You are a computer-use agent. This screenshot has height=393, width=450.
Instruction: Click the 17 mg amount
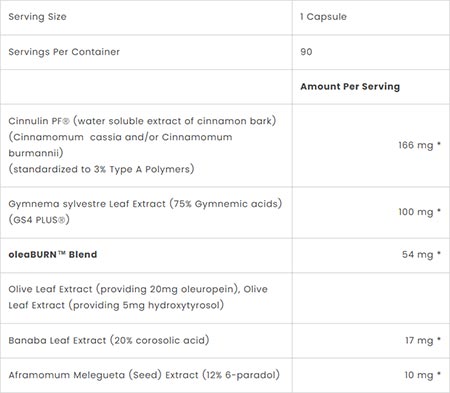[419, 340]
